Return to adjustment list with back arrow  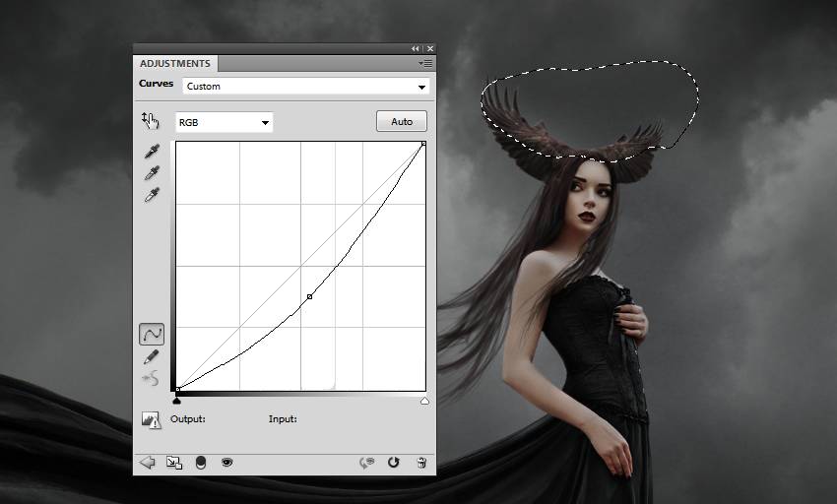[x=148, y=462]
